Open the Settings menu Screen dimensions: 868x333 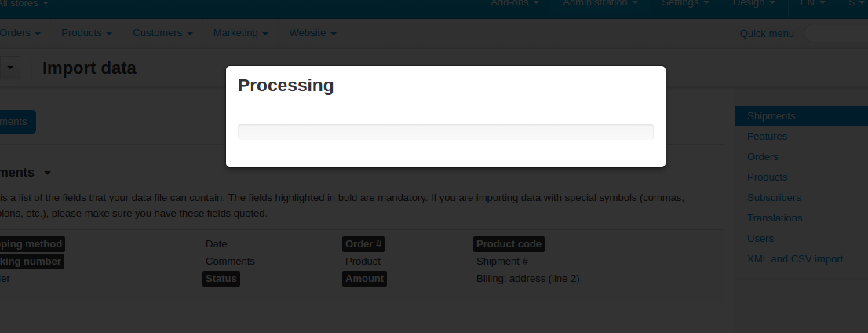(685, 3)
